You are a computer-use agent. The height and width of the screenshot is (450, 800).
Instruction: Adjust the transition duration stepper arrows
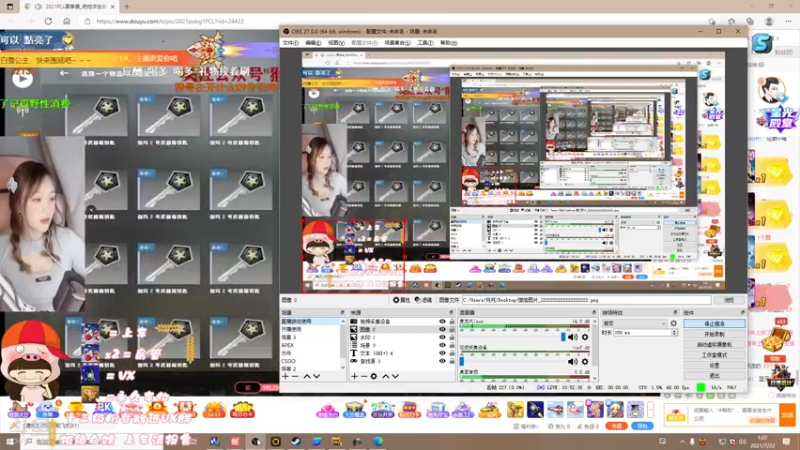pos(674,333)
